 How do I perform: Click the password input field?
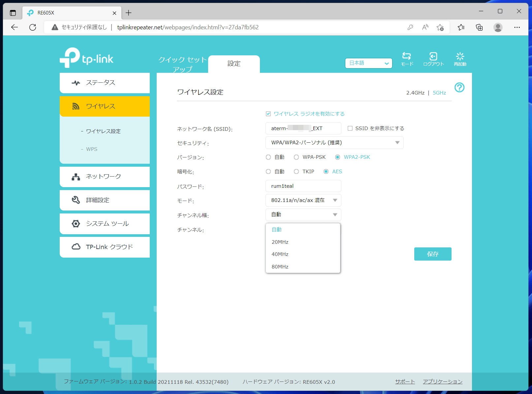coord(303,186)
